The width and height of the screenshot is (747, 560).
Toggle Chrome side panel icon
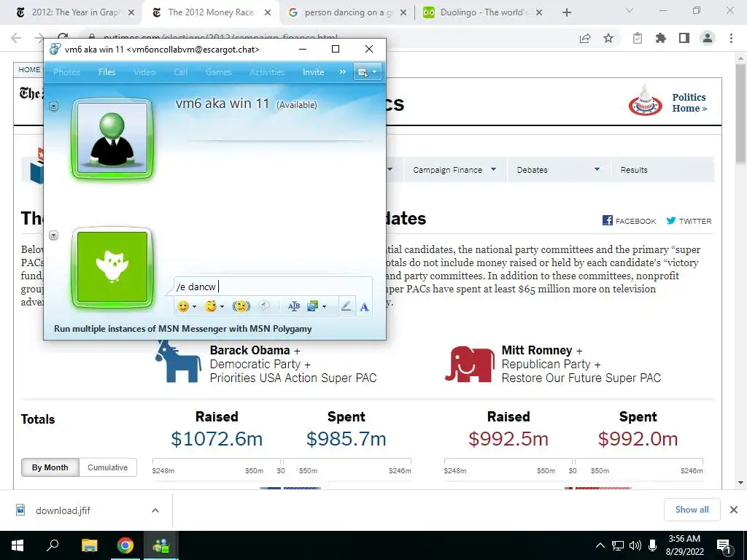[684, 38]
